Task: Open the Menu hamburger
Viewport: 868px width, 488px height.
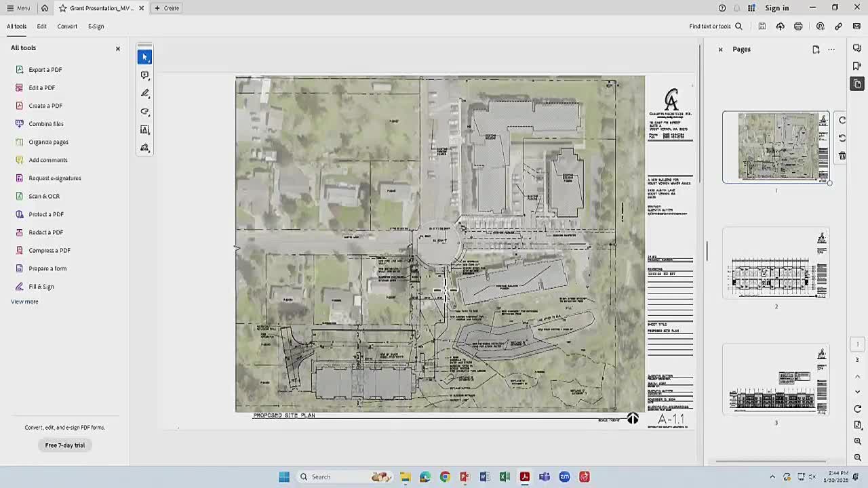Action: 18,8
